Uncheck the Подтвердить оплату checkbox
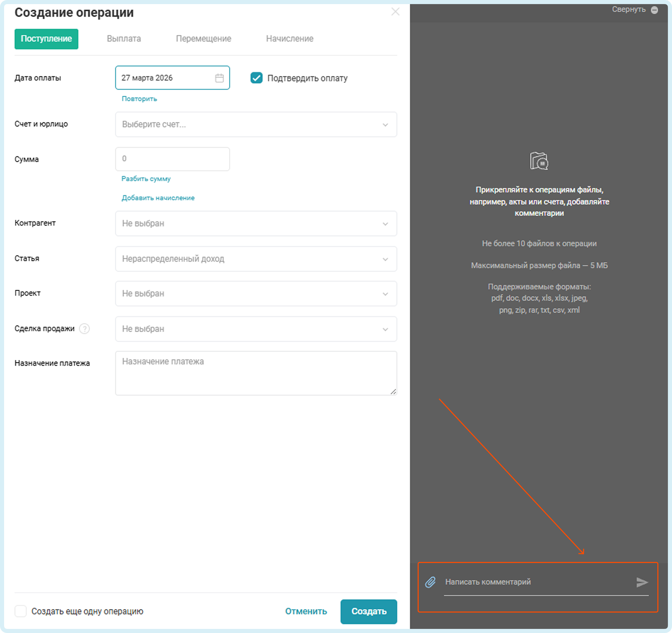Screen dimensions: 672x633 pyautogui.click(x=256, y=78)
